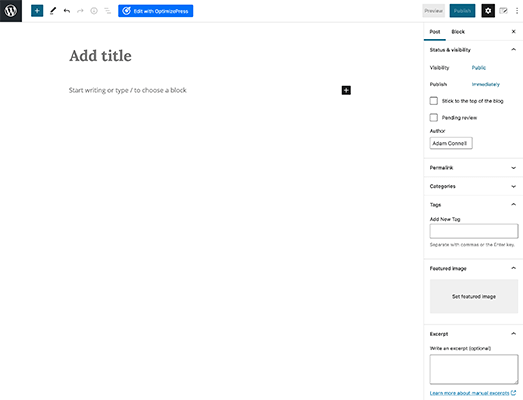The width and height of the screenshot is (523, 400).
Task: Click the Undo arrow icon
Action: (67, 11)
